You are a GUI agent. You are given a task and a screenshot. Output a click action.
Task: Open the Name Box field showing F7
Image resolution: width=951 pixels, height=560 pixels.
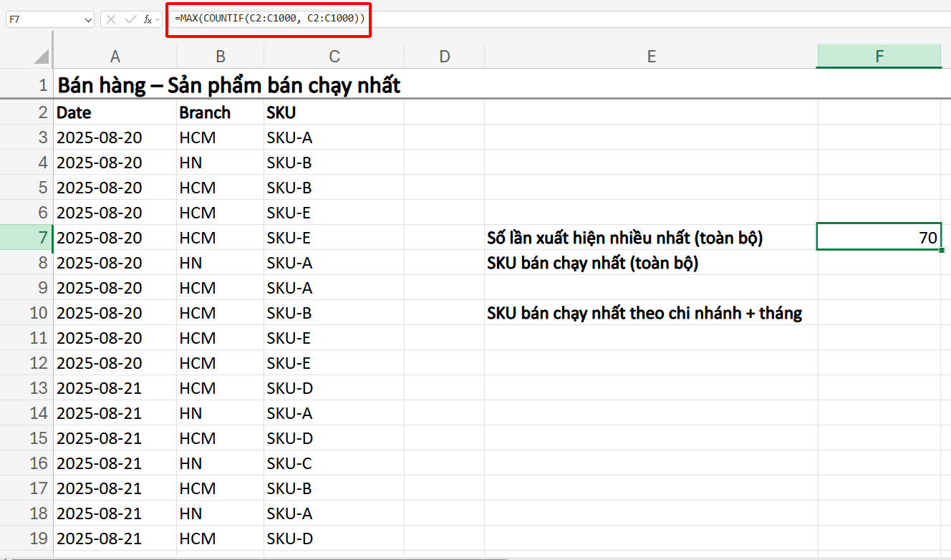(x=43, y=19)
